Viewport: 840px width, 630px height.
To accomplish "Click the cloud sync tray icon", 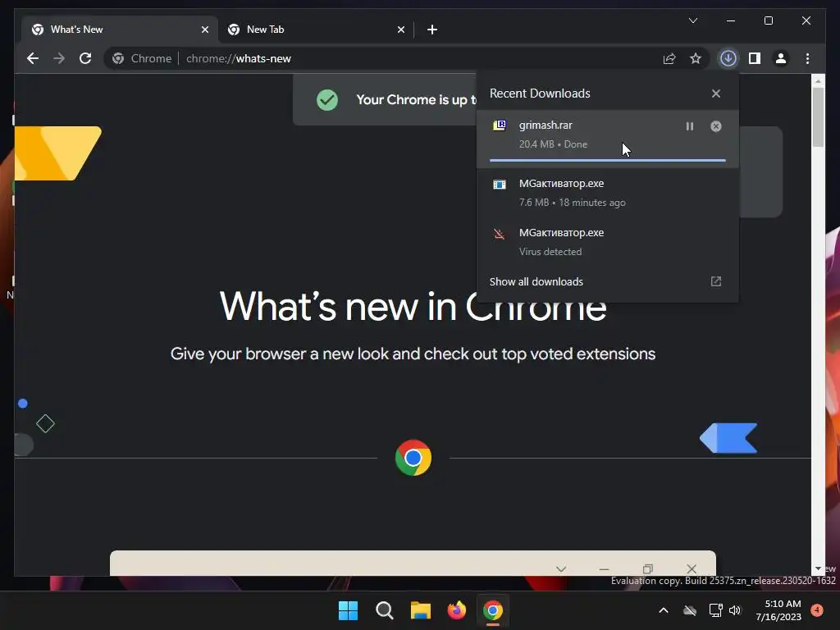I will coord(690,610).
